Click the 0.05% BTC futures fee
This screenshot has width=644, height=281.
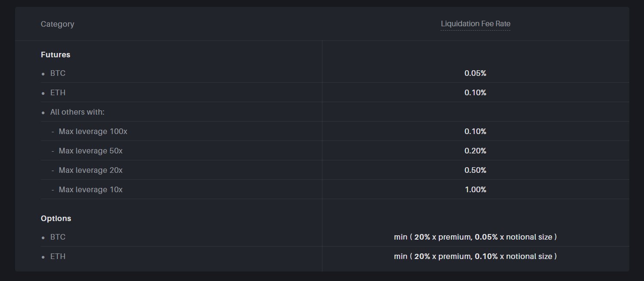[475, 73]
